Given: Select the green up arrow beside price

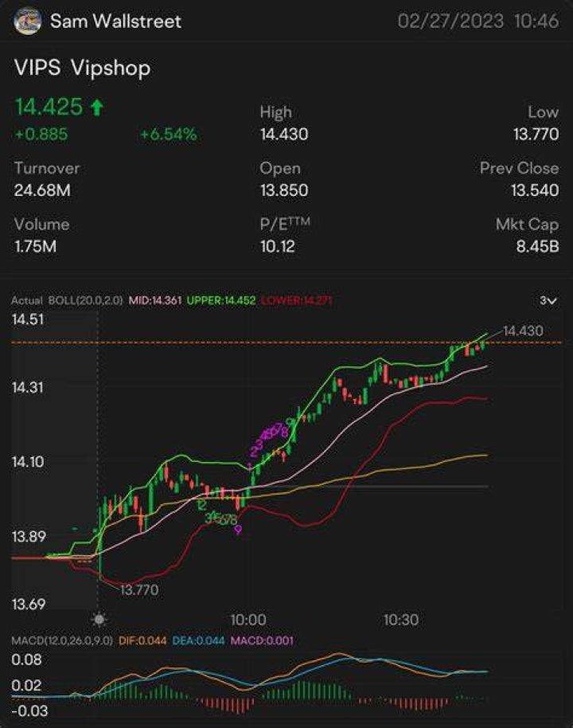Looking at the screenshot, I should pos(97,108).
